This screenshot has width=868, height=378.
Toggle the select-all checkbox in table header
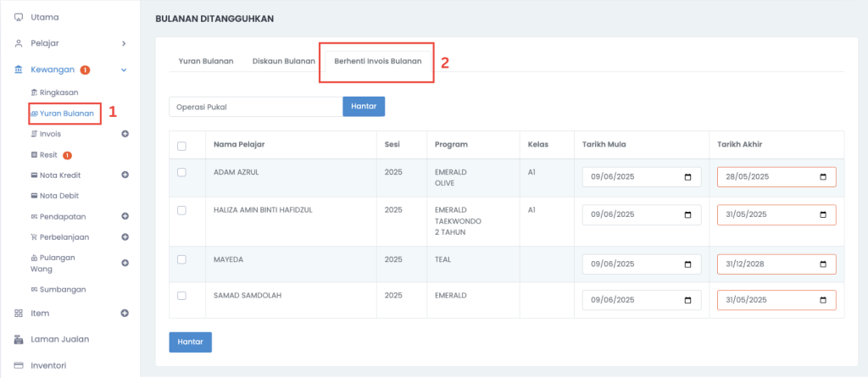pos(181,147)
